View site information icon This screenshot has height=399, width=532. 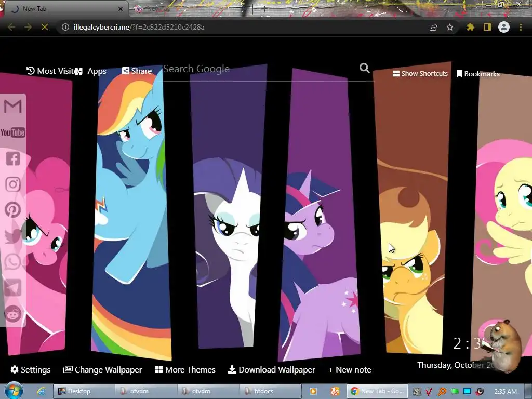[65, 27]
